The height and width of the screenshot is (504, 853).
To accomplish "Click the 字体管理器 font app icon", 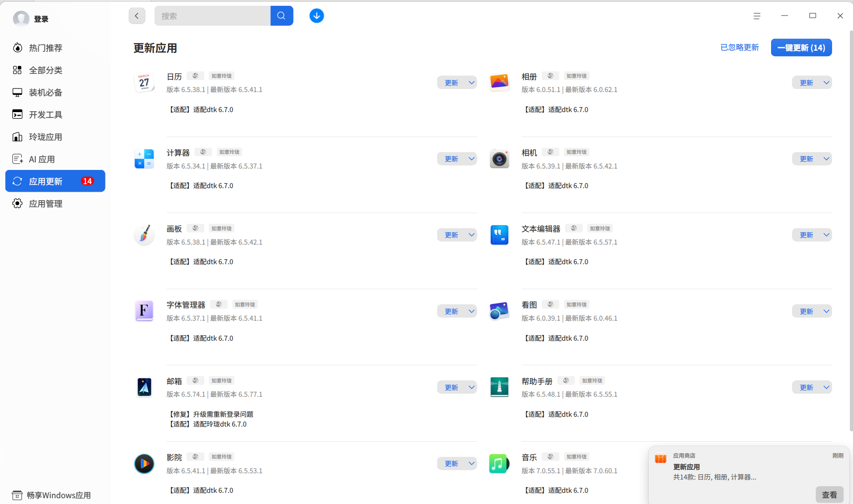I will [144, 311].
